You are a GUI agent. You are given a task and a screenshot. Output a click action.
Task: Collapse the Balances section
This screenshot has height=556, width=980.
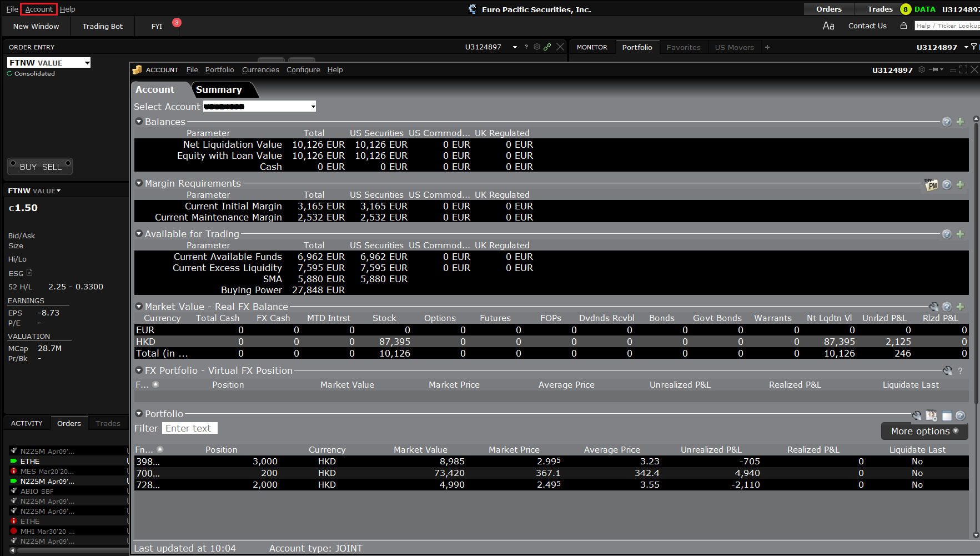tap(139, 122)
